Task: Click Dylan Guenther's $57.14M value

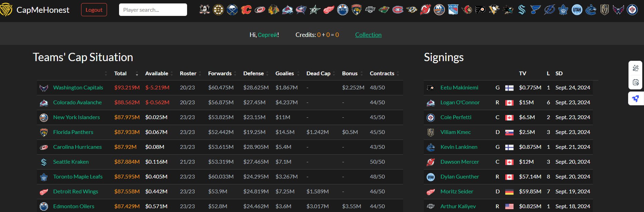Action: tap(530, 177)
